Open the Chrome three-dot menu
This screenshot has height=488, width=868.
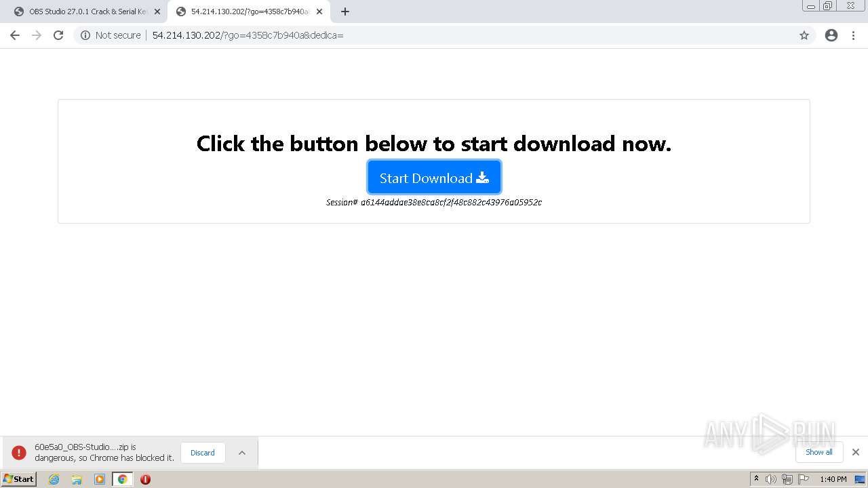coord(854,35)
